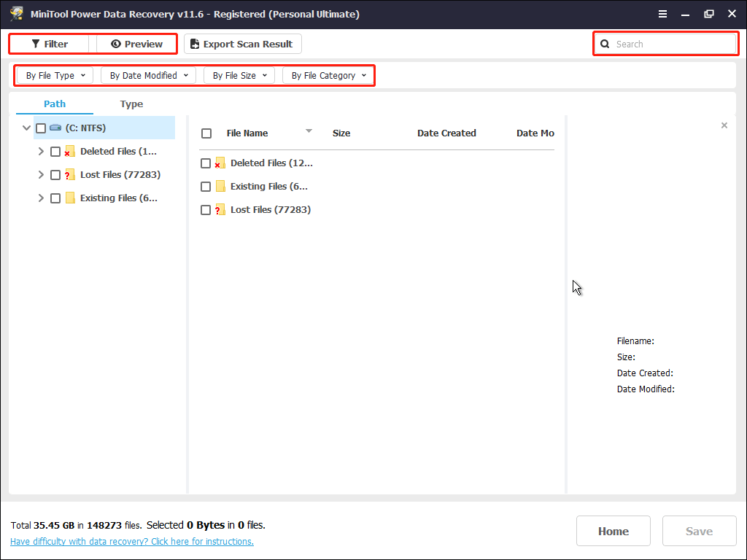Screen dimensions: 747x560
Task: Click Lost Files folder icon in file list
Action: [220, 209]
